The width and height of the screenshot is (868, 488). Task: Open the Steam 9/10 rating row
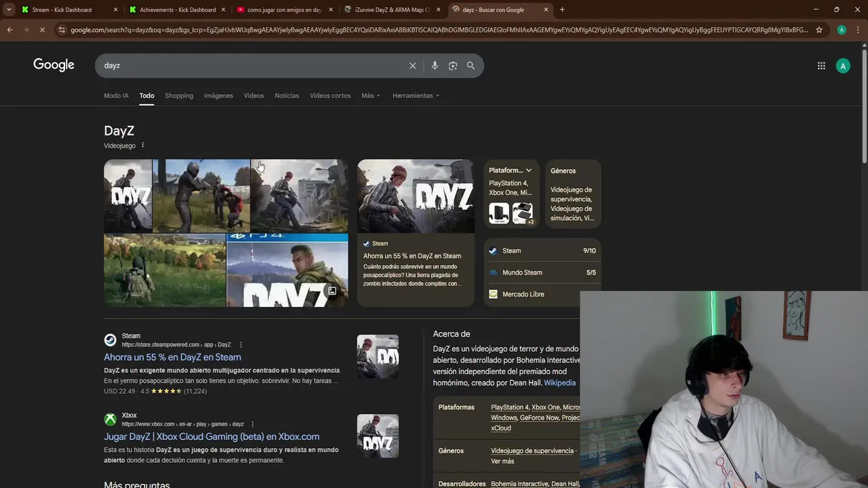542,251
